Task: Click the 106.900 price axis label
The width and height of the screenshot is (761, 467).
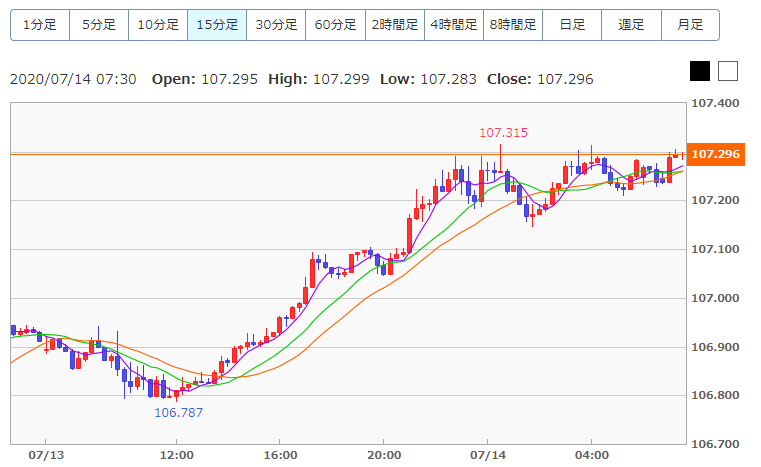Action: [715, 347]
